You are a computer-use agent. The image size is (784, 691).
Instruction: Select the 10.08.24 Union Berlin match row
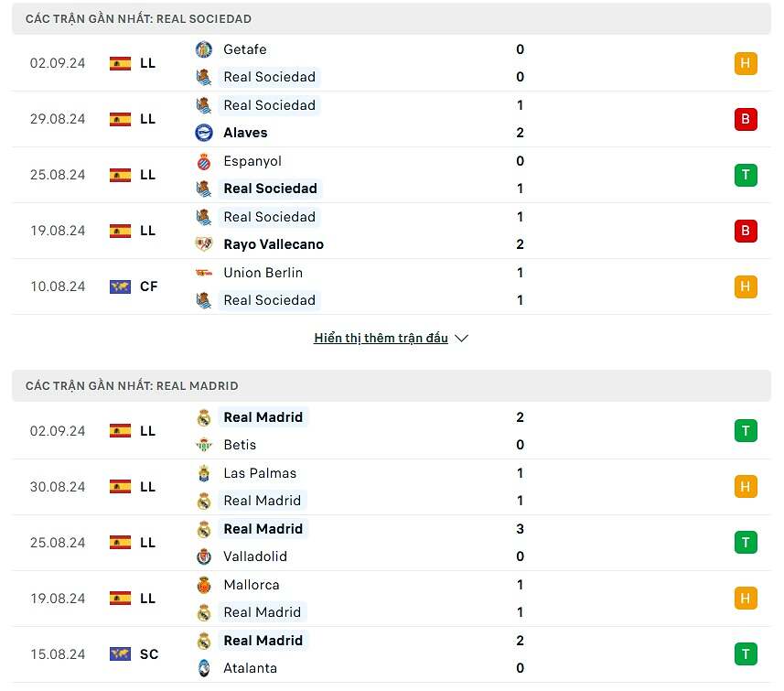click(x=392, y=286)
